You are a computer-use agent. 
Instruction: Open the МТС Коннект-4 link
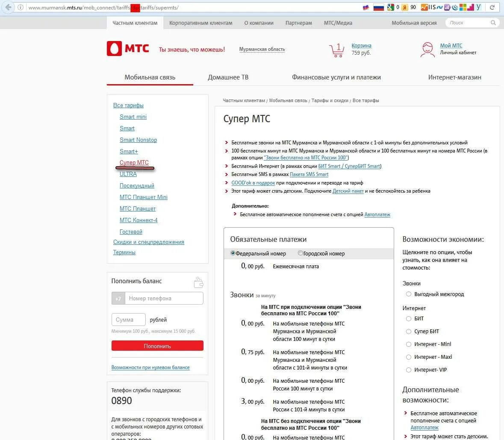pyautogui.click(x=139, y=220)
